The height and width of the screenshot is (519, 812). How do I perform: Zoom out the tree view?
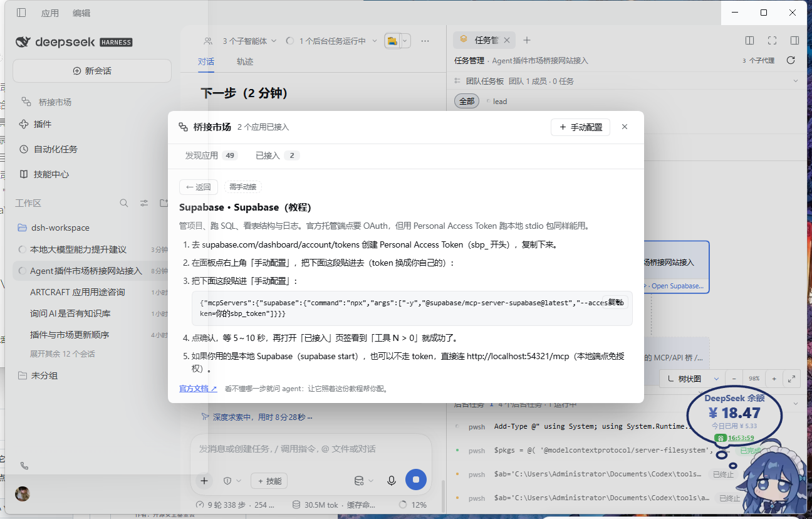pyautogui.click(x=734, y=379)
